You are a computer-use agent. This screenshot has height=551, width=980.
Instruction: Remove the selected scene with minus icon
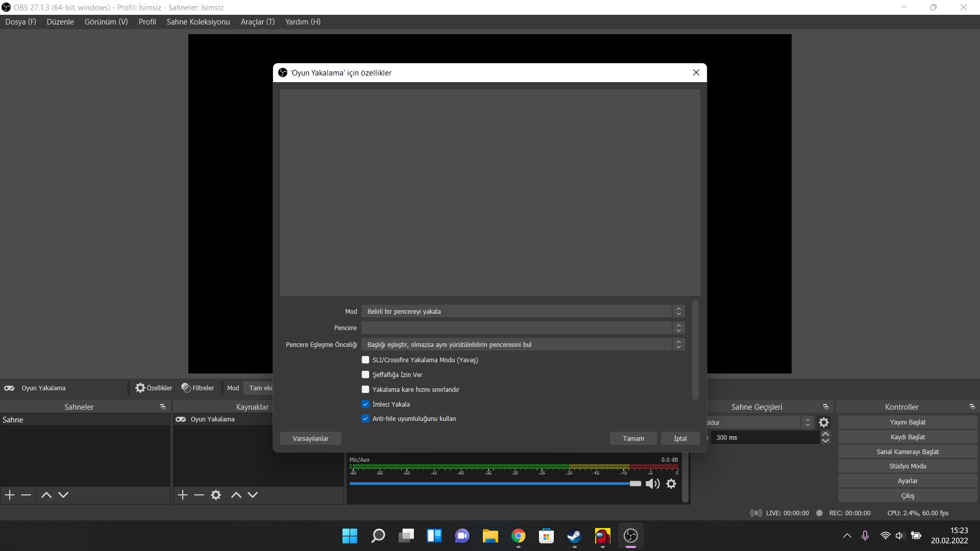[26, 495]
